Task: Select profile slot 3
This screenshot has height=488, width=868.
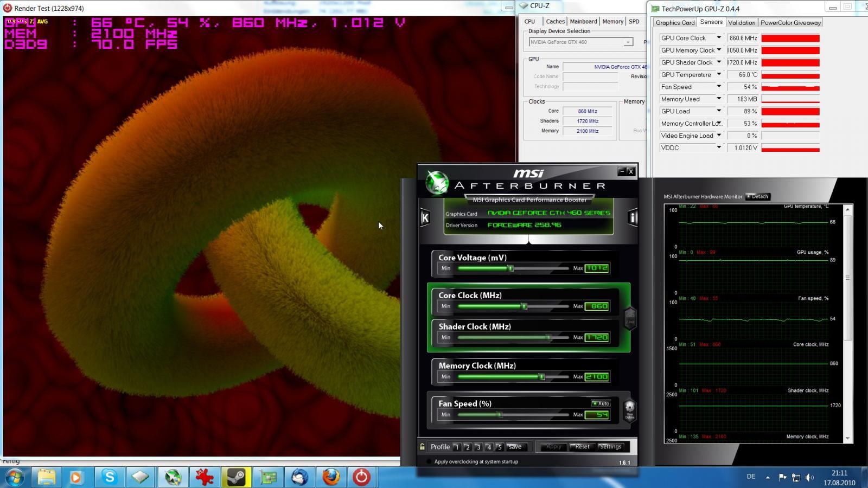Action: point(478,447)
